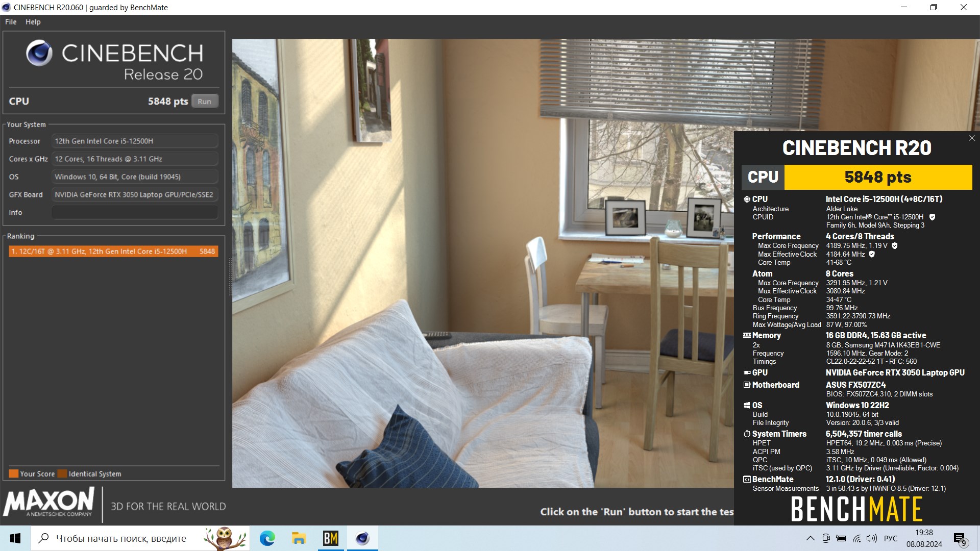Switch the РУС keyboard language indicator
Screen dimensions: 980x551
coord(891,538)
